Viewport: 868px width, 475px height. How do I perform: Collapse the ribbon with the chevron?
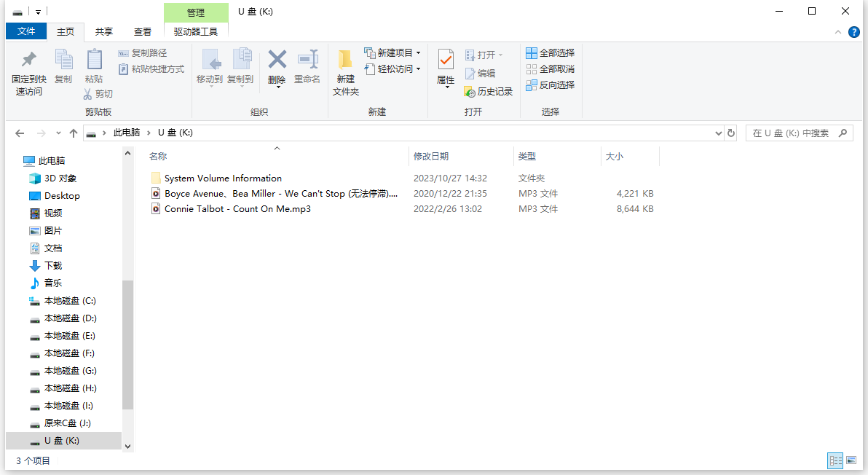tap(837, 32)
